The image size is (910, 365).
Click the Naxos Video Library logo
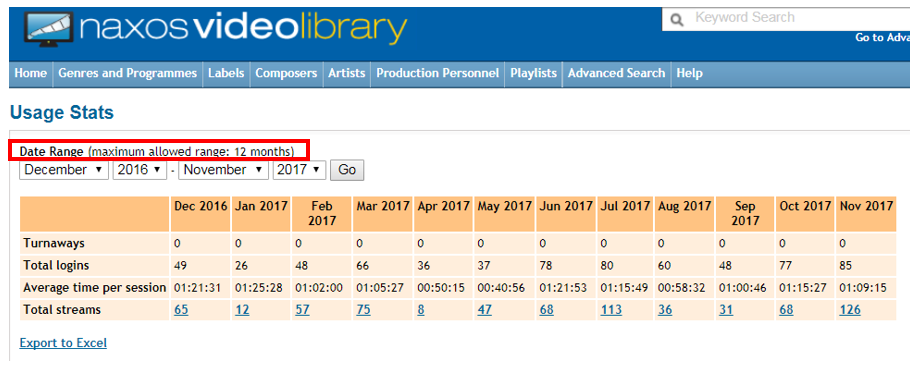click(x=215, y=29)
